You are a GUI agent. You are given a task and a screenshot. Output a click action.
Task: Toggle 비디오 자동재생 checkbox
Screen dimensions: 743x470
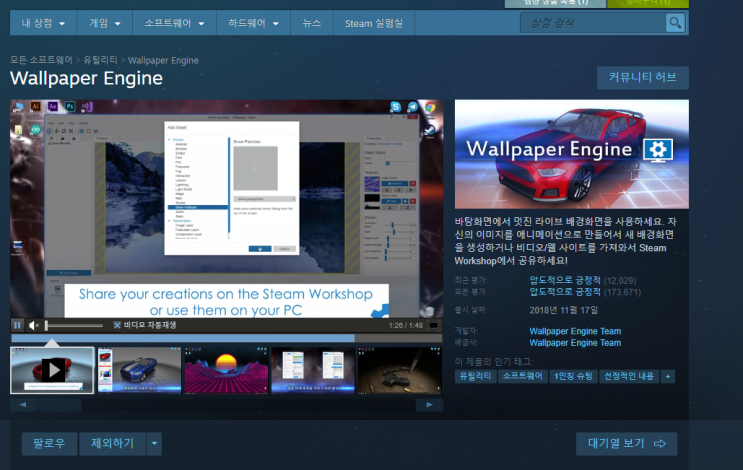(117, 325)
